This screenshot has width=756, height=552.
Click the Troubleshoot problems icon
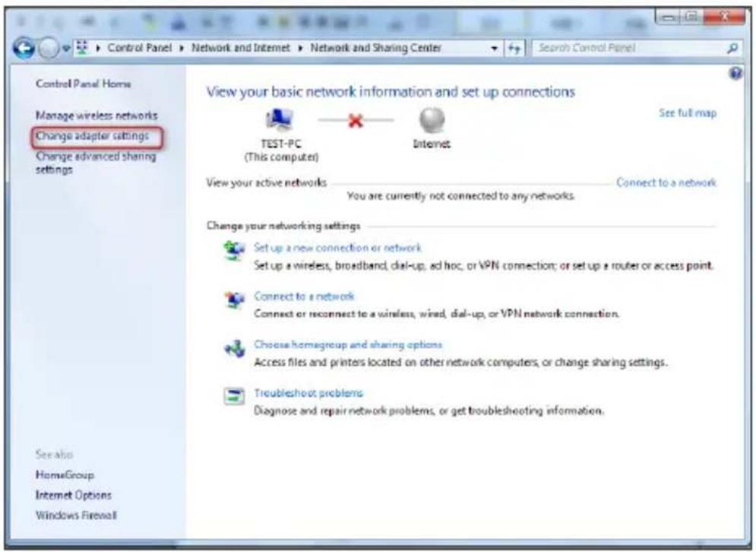click(x=234, y=396)
